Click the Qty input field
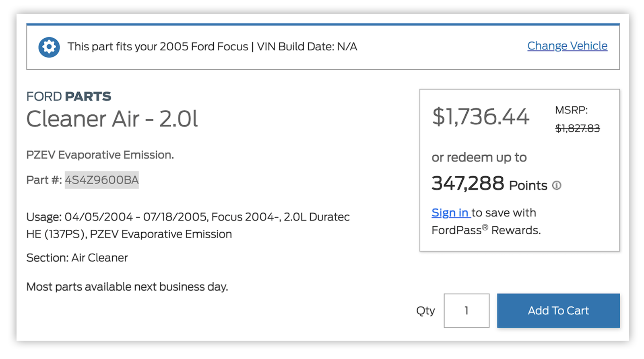Viewport: 644px width, 359px height. coord(466,310)
